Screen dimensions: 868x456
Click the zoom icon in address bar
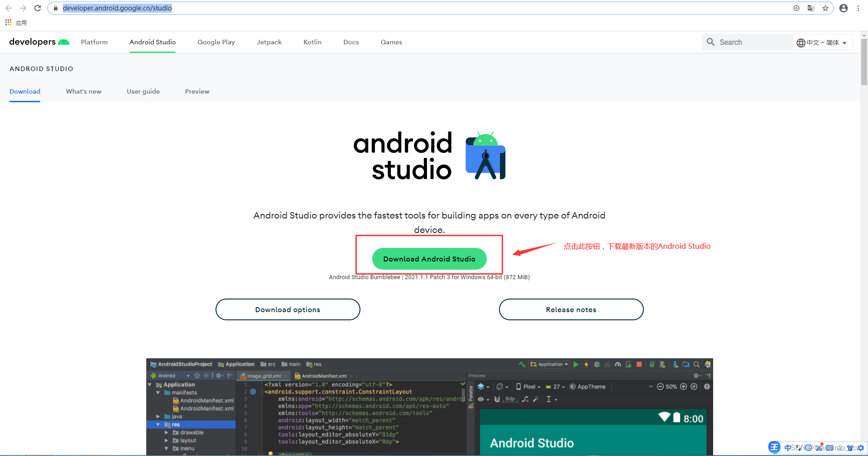(x=796, y=8)
